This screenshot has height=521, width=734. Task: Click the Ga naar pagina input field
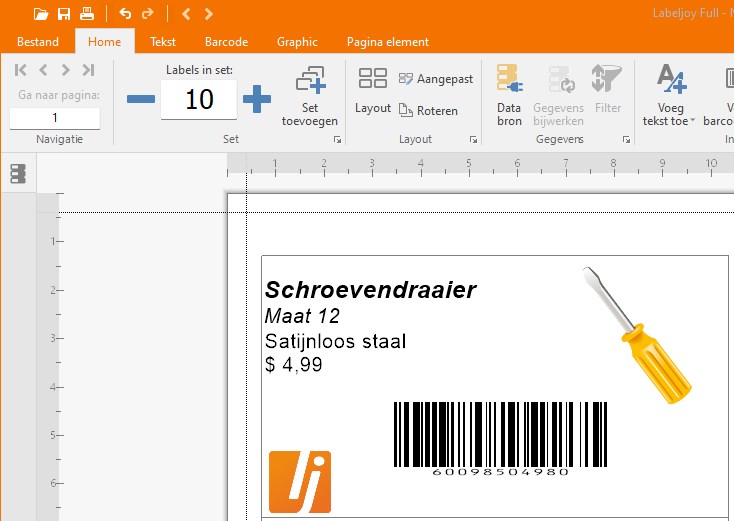pyautogui.click(x=55, y=118)
